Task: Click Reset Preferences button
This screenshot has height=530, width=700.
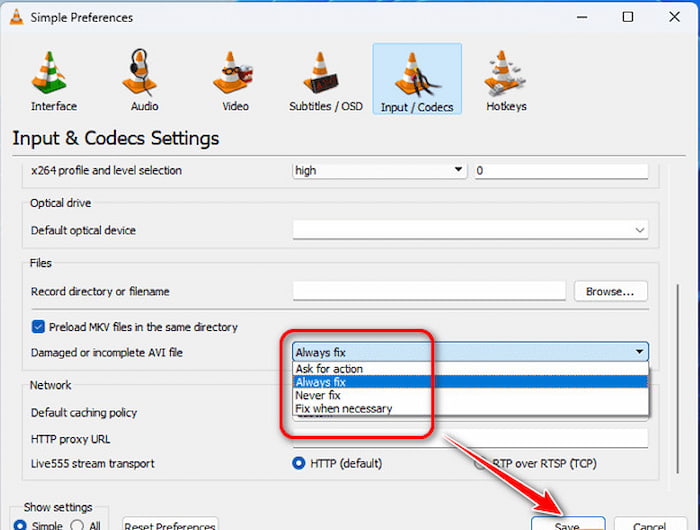Action: (170, 524)
